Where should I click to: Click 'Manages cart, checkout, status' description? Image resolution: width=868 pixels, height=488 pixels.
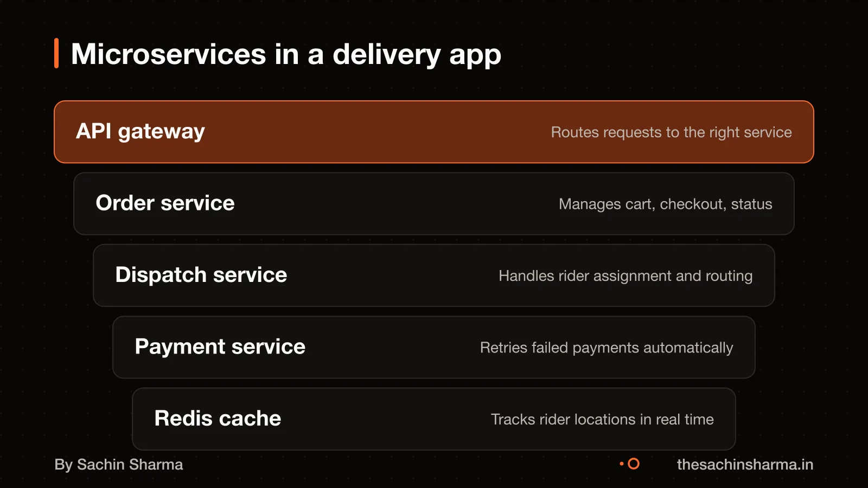point(665,204)
